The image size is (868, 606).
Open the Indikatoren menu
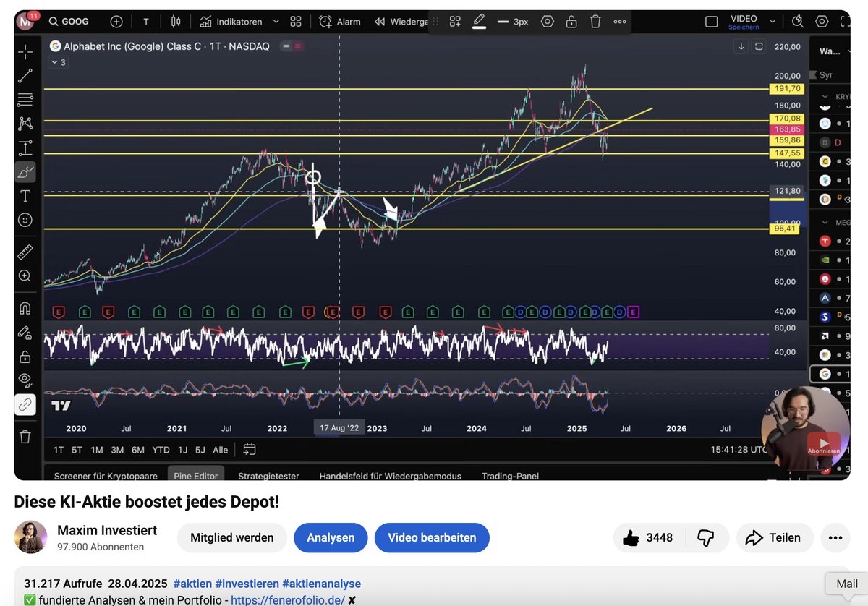coord(231,22)
